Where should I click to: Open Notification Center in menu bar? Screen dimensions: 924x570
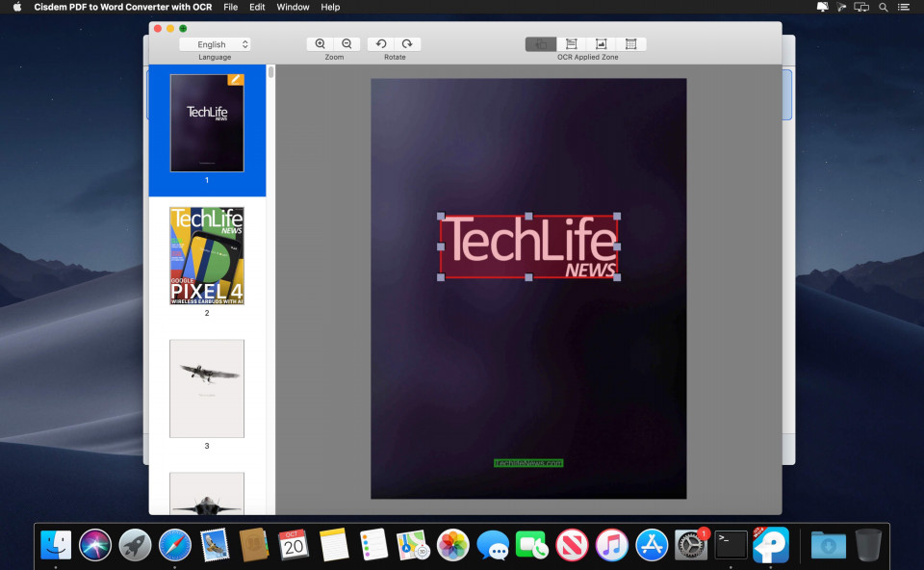point(904,7)
